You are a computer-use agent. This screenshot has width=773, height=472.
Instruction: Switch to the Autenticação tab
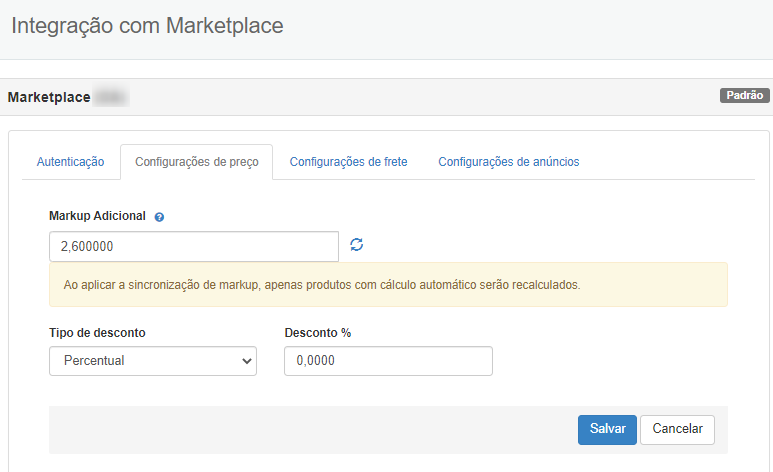[x=70, y=162]
